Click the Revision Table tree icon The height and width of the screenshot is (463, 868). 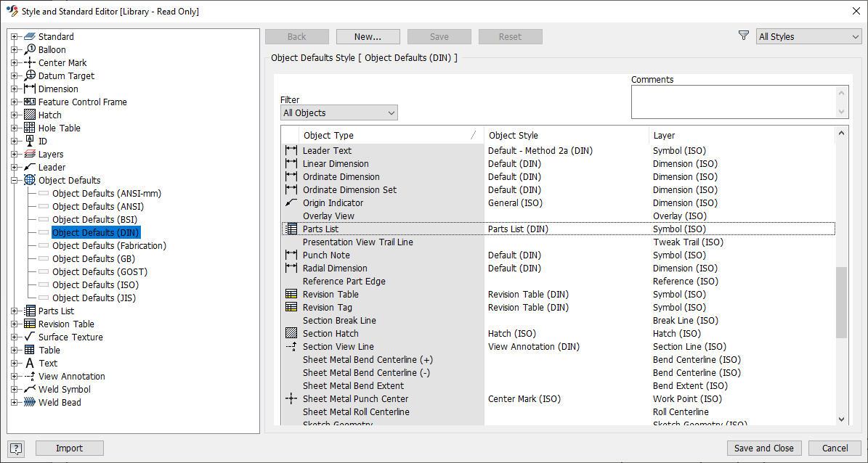point(30,324)
